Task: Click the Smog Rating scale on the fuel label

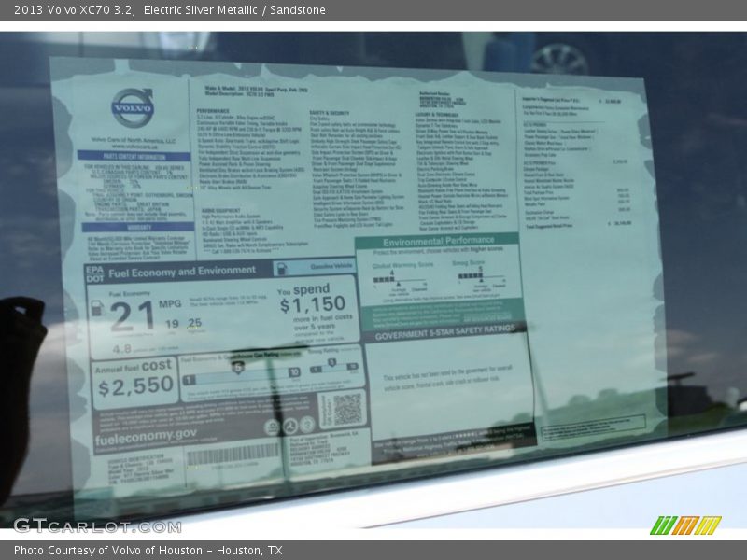Action: [x=333, y=365]
